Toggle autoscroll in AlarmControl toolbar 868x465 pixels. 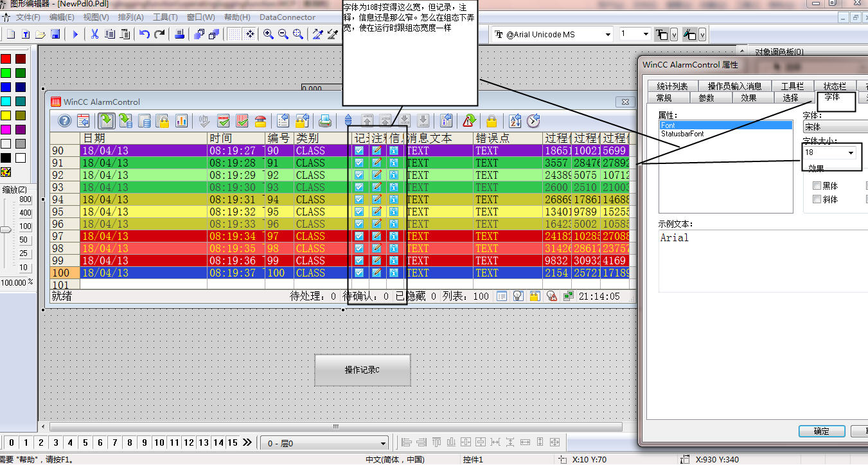pyautogui.click(x=349, y=120)
